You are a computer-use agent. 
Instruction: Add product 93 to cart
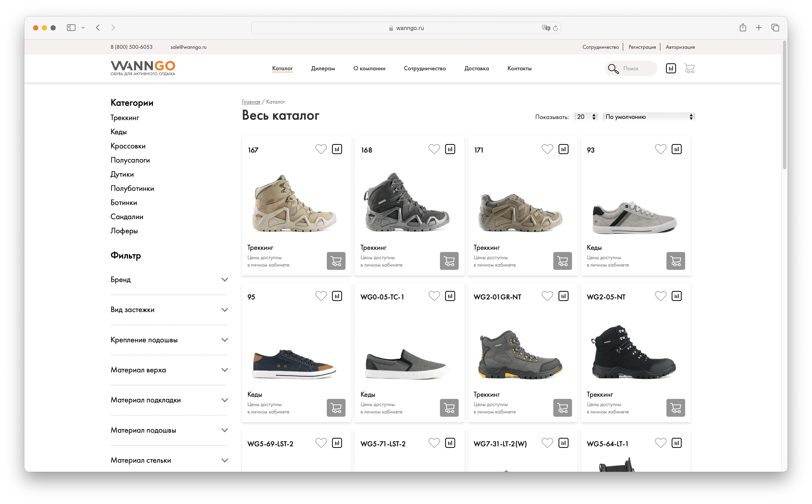pos(675,261)
